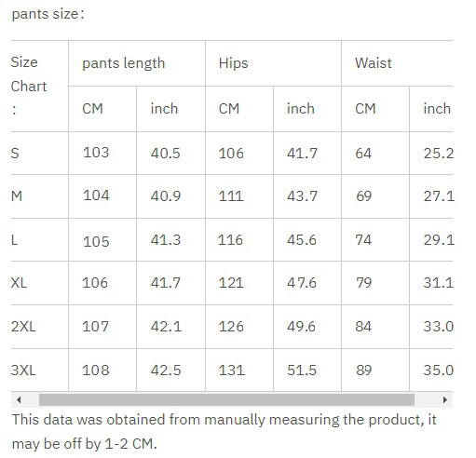Viewport: 476px width, 458px height.
Task: Click the 64 waist CM cell
Action: point(375,153)
